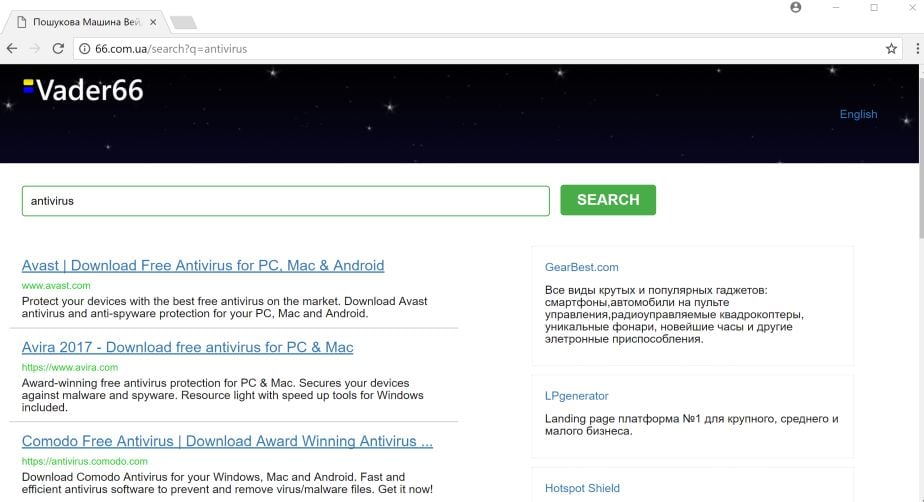The height and width of the screenshot is (502, 924).
Task: Reload the page with the refresh icon
Action: (58, 49)
